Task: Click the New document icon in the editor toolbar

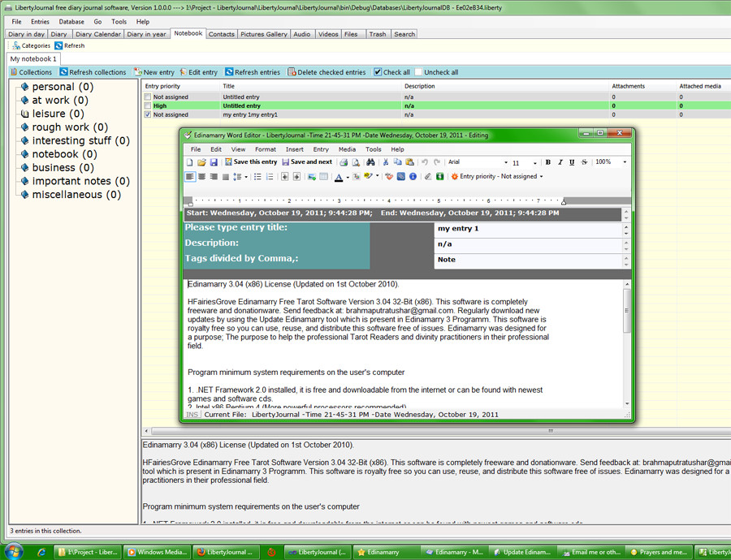Action: pos(190,162)
